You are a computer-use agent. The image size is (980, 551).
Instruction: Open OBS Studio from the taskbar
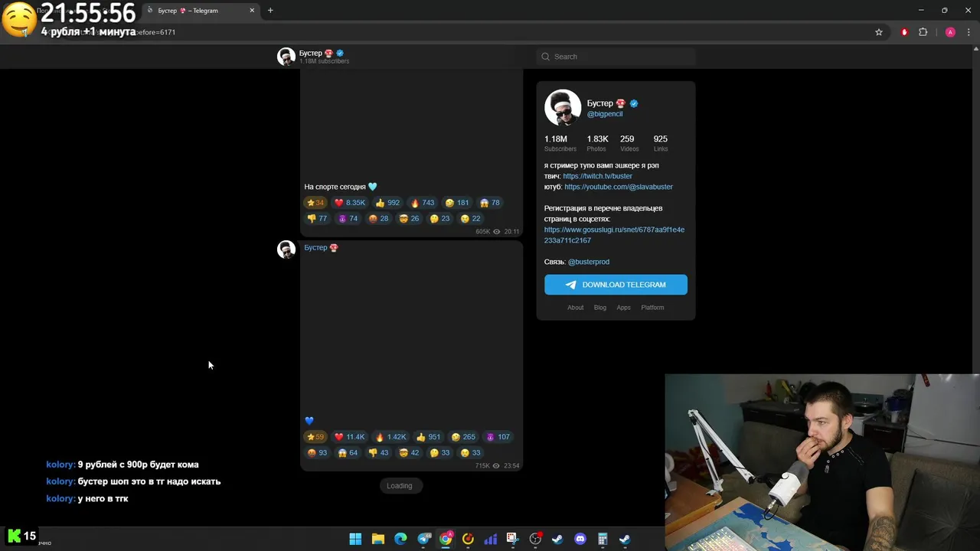[535, 539]
